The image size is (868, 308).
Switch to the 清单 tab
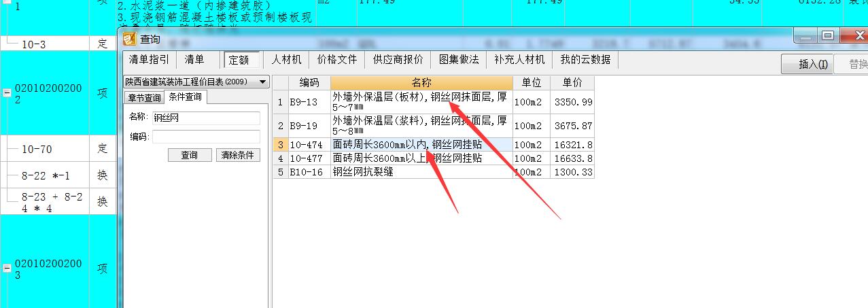[x=194, y=60]
